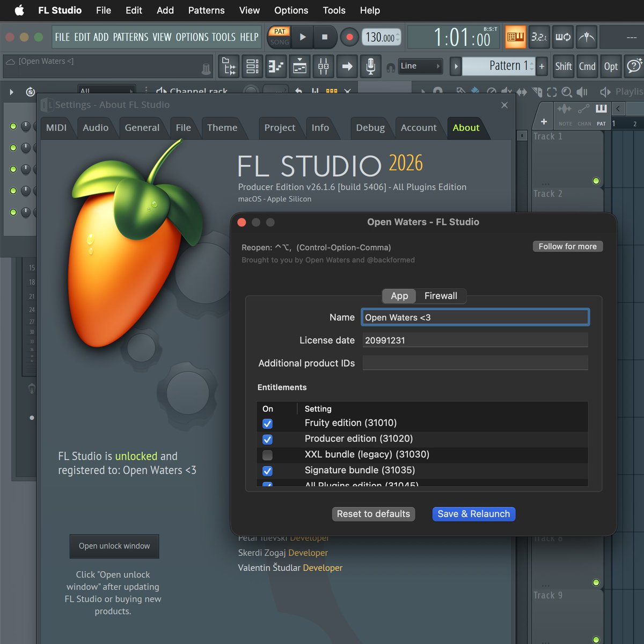This screenshot has width=644, height=644.
Task: Click Additional product IDs field
Action: (475, 363)
